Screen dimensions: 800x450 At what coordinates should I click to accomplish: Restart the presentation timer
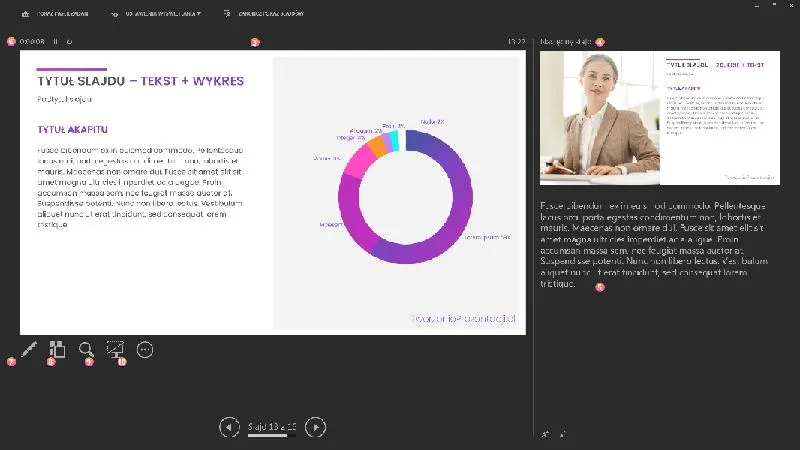click(x=69, y=42)
